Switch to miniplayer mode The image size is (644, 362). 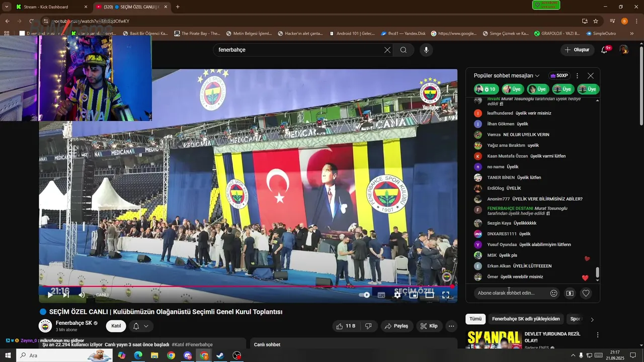point(414,295)
